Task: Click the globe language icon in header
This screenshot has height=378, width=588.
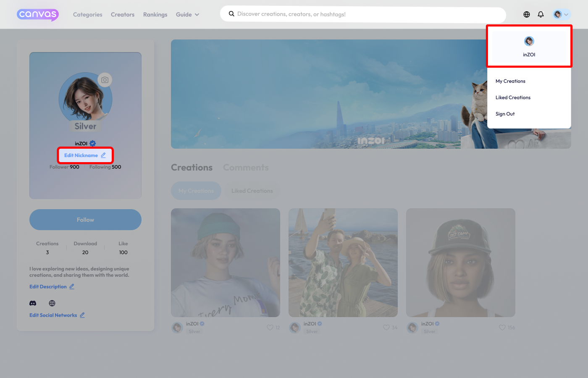Action: click(526, 14)
